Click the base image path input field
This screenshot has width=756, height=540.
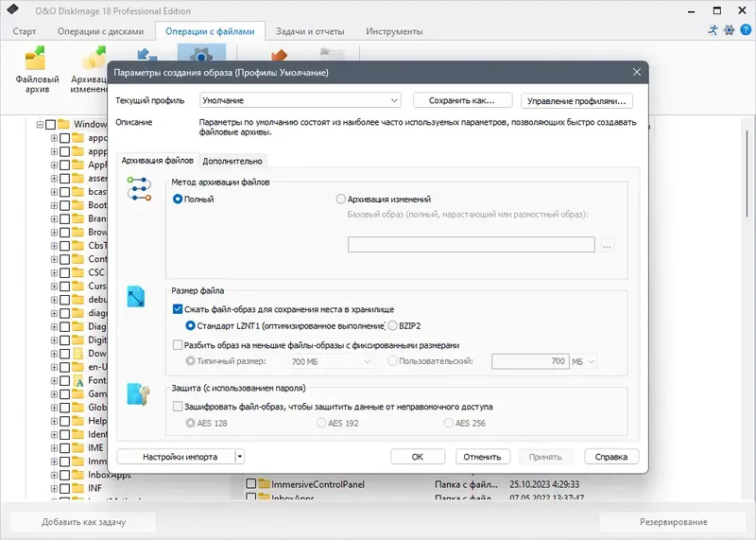pos(471,244)
